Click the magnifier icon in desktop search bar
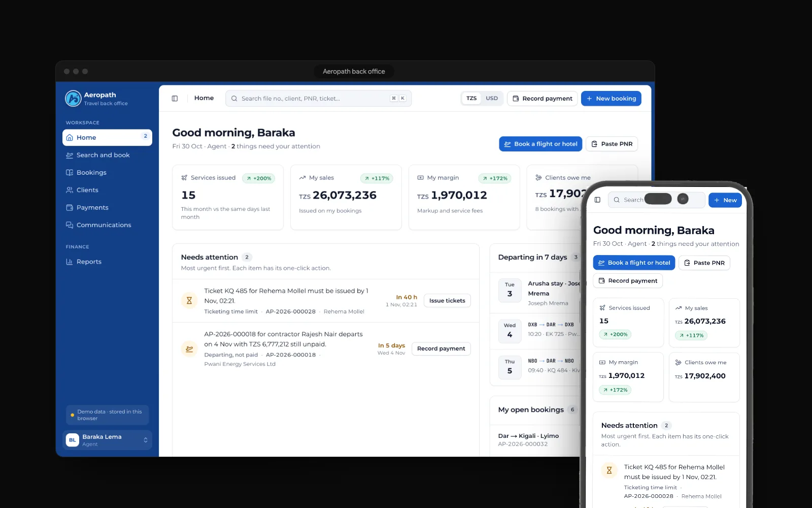 click(234, 99)
